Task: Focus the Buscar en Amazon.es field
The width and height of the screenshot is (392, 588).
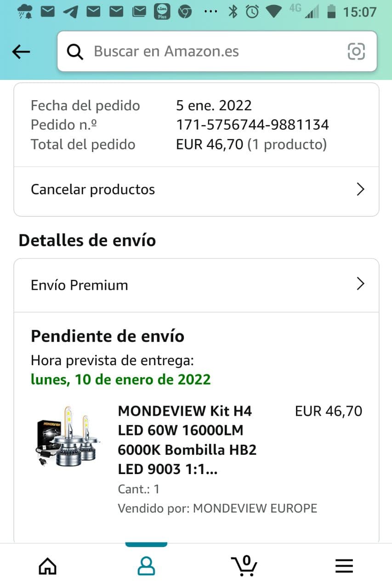Action: [207, 51]
